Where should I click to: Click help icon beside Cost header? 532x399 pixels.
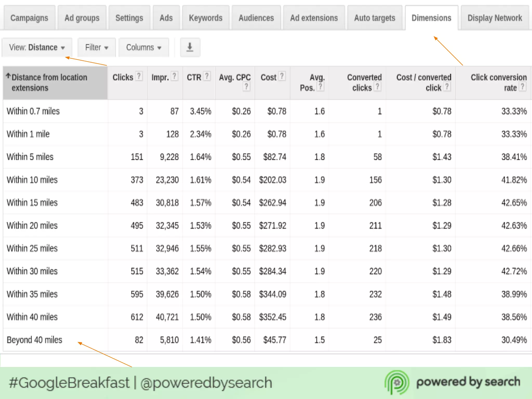(282, 76)
